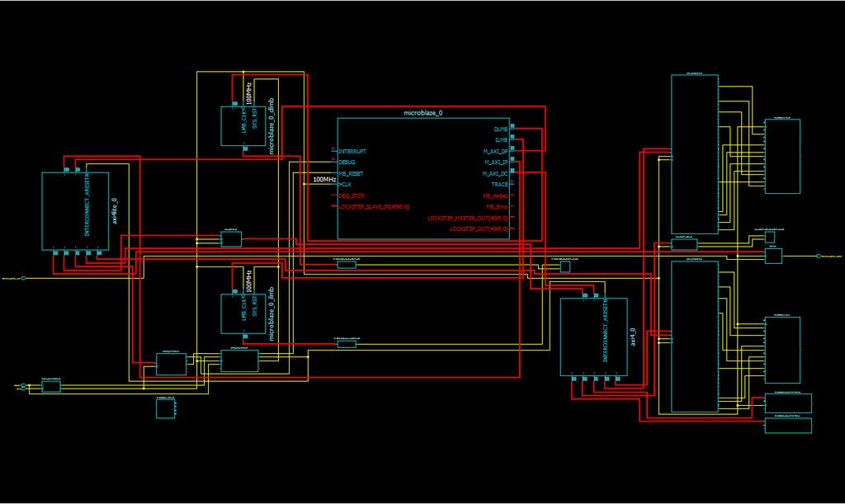
Task: Select the axi4lite_0 block name
Action: click(114, 211)
